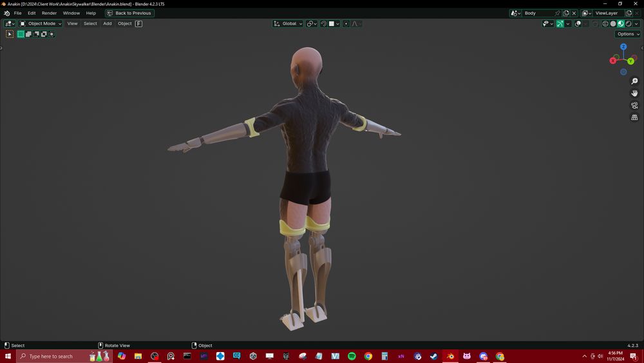Switch to solid viewport shading
The image size is (644, 363).
[x=613, y=24]
